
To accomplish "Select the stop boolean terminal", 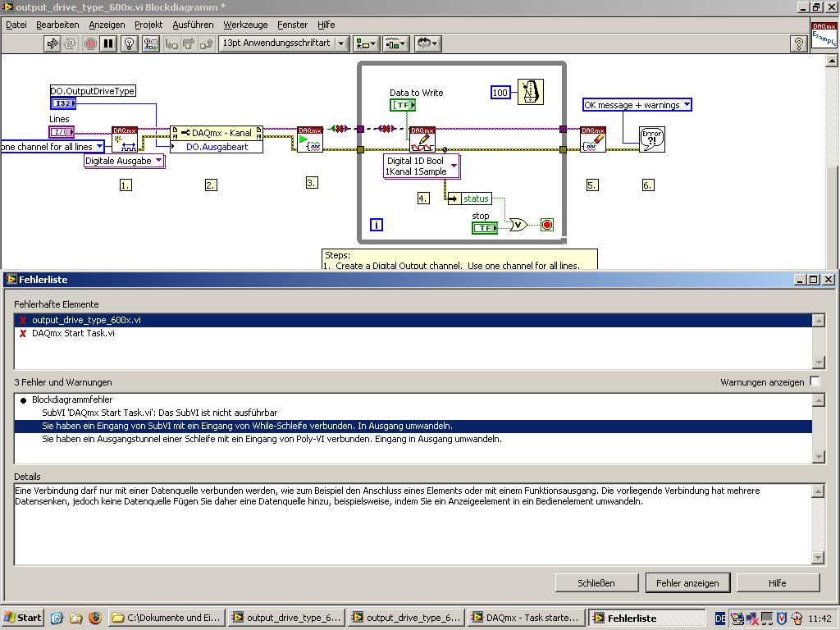I will pyautogui.click(x=485, y=228).
